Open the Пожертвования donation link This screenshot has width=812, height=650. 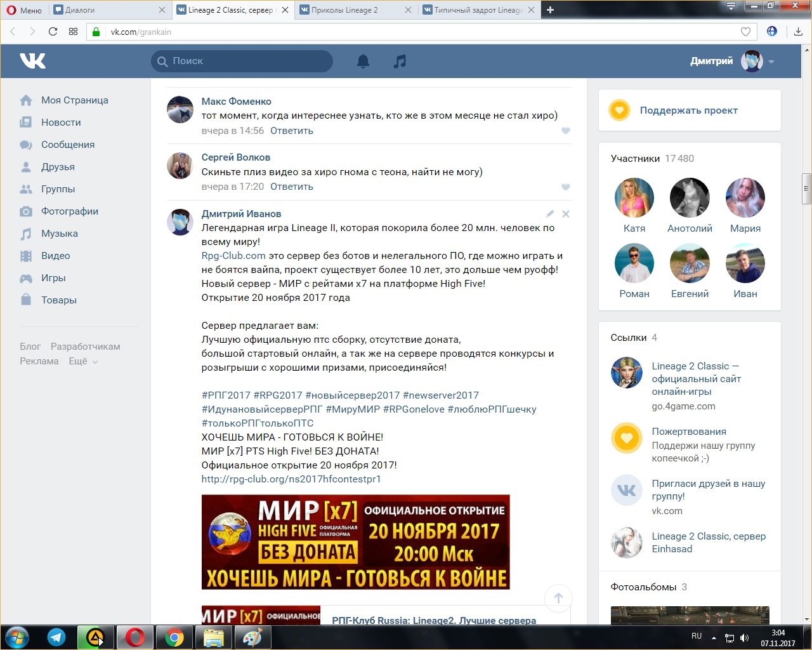(689, 432)
